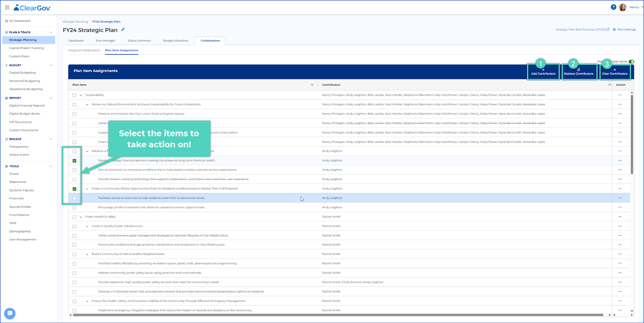This screenshot has height=323, width=644.
Task: Edit the FY24 Strategic Plan title pencil
Action: coord(123,29)
